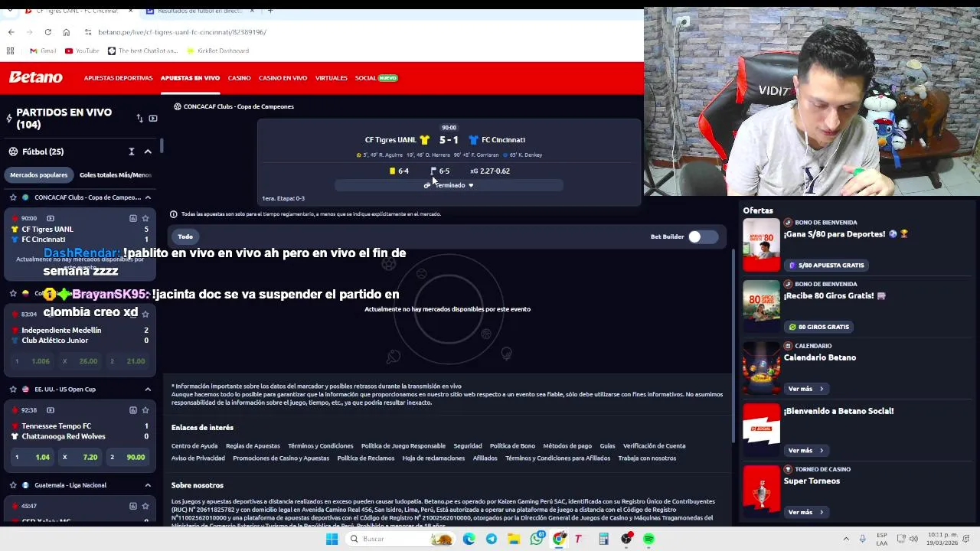Open Centro de Ayuda link

coord(194,445)
